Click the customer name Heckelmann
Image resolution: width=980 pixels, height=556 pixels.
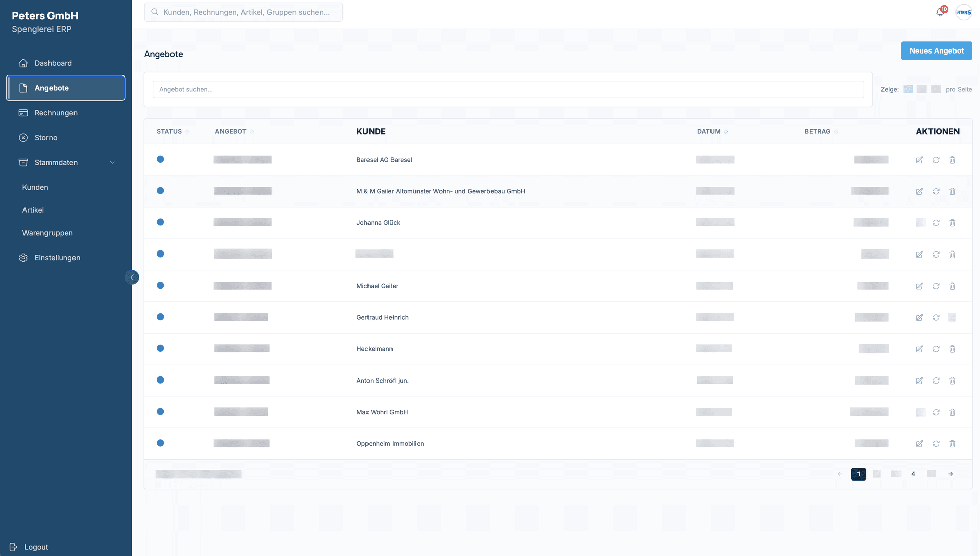[x=375, y=349]
